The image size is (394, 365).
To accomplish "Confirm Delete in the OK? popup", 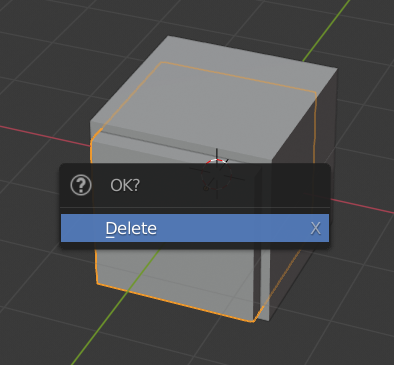I will click(x=195, y=228).
